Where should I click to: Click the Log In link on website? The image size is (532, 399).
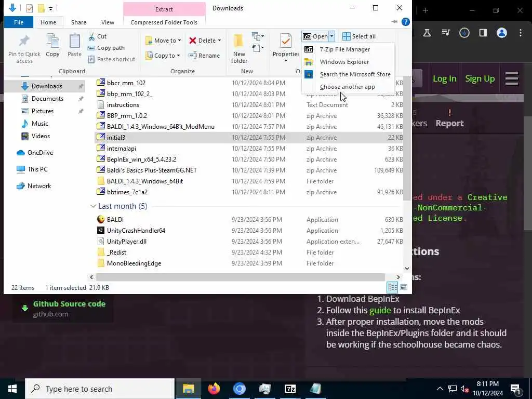coord(445,79)
